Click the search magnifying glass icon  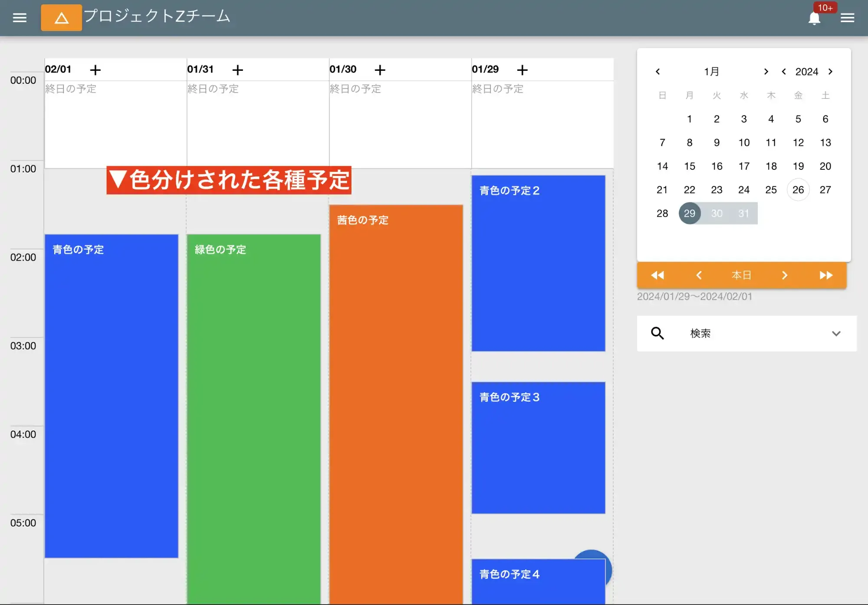tap(657, 333)
